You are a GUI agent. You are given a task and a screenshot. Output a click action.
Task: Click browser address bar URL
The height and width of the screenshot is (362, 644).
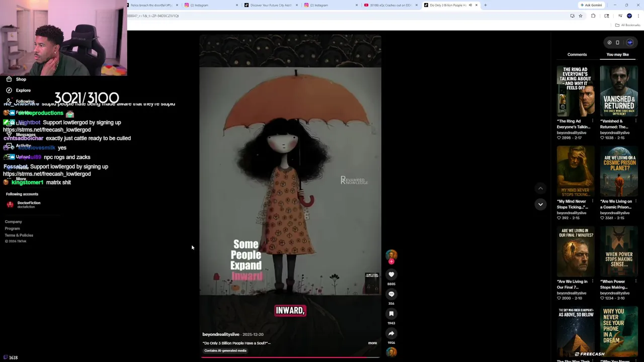click(x=153, y=16)
